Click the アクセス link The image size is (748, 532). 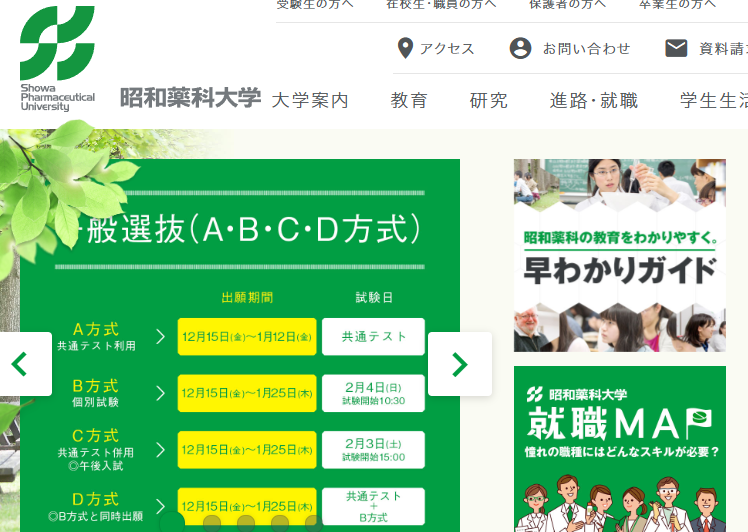447,49
